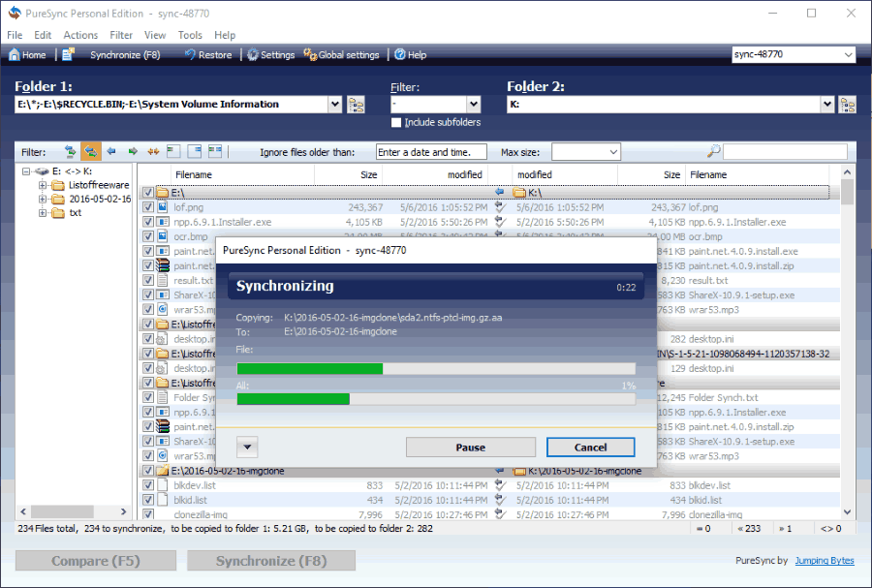Image resolution: width=872 pixels, height=588 pixels.
Task: Uncheck the ocr.bmp checkbox
Action: pos(148,236)
